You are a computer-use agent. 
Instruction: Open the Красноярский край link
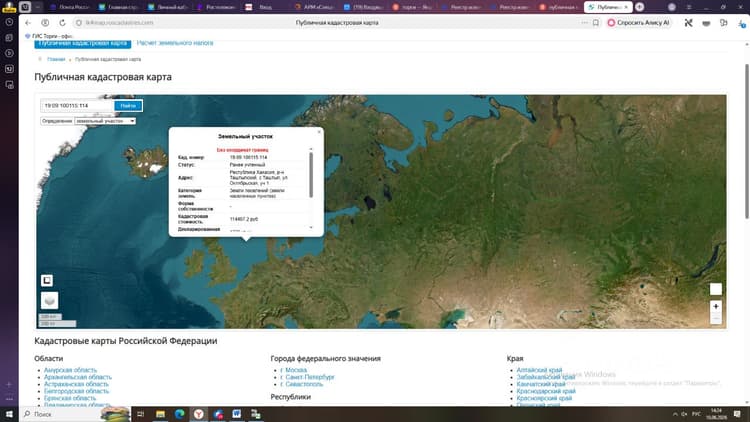coord(544,398)
